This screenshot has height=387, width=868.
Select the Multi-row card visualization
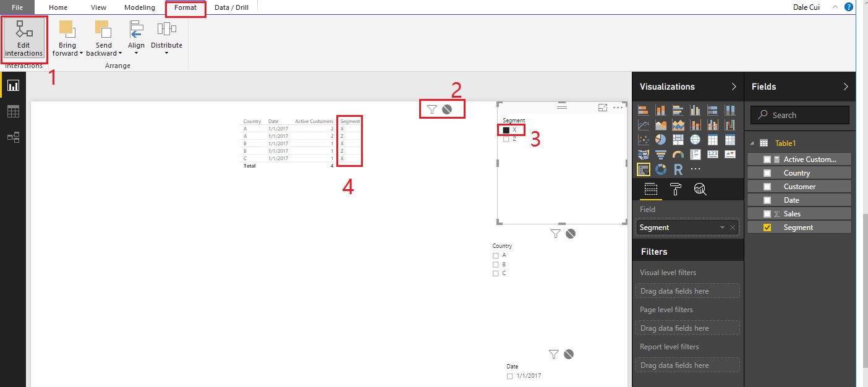(x=695, y=154)
